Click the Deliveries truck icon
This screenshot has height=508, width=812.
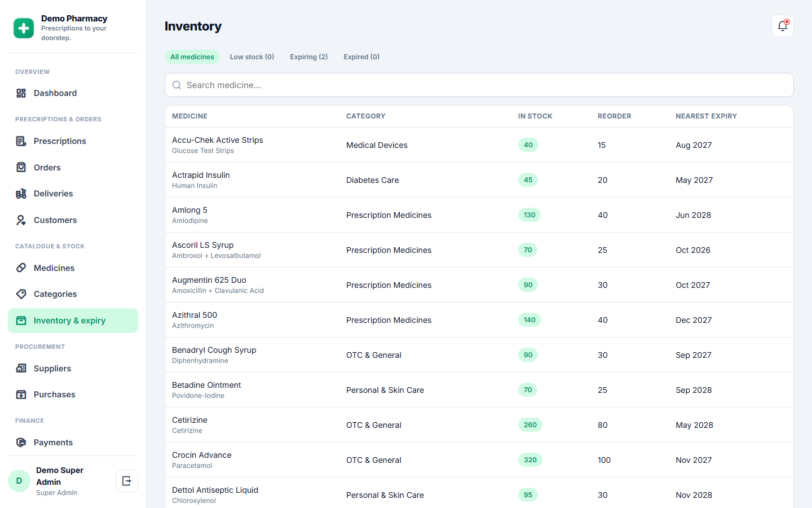(21, 194)
